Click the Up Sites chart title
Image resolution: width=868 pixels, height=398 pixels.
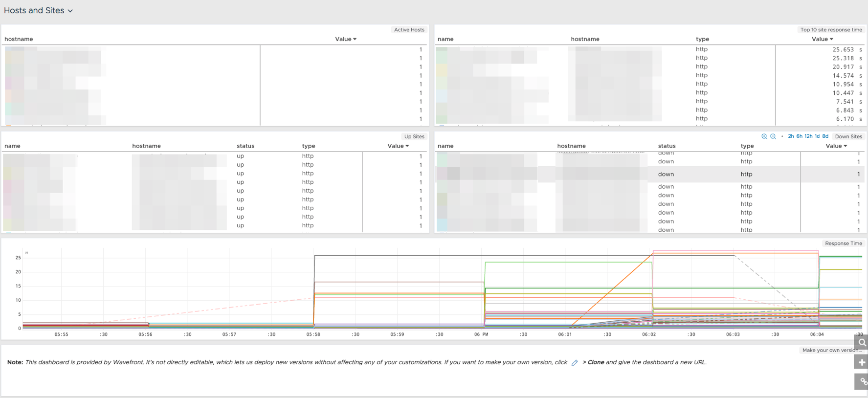(414, 136)
